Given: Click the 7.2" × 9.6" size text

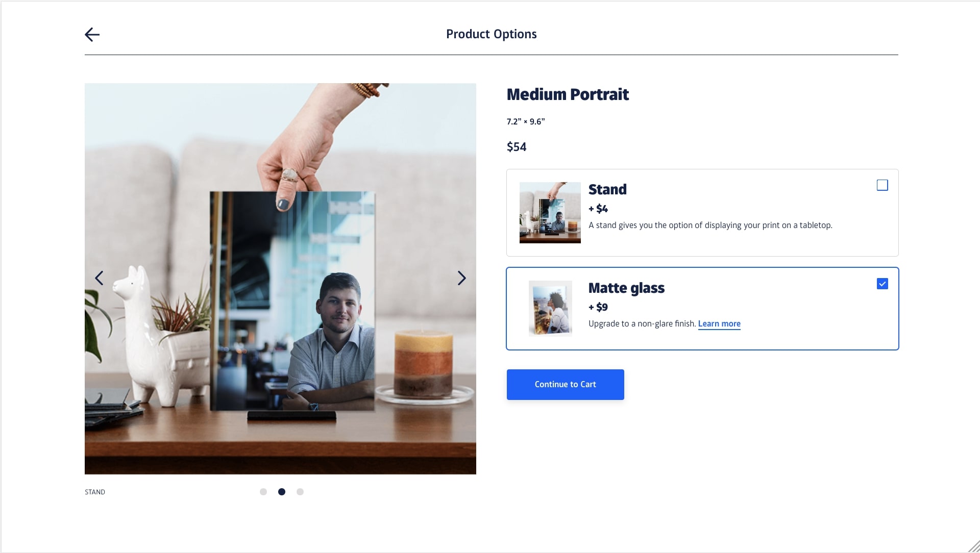Looking at the screenshot, I should (526, 121).
